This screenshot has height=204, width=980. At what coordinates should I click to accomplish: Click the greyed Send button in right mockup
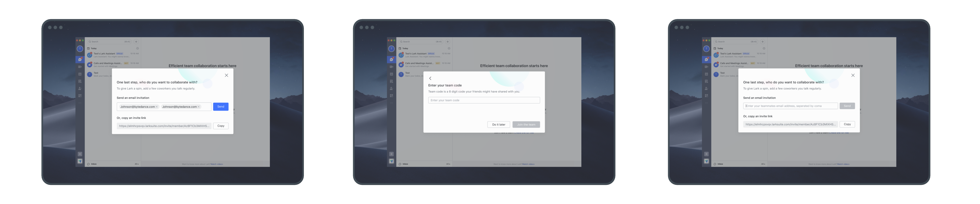(847, 106)
